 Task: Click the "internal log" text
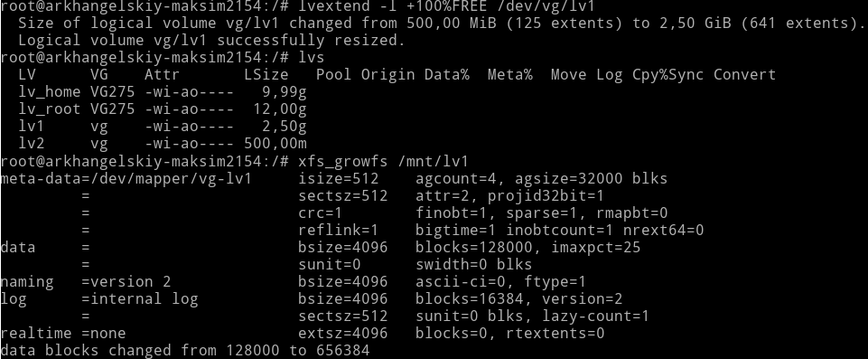click(144, 299)
